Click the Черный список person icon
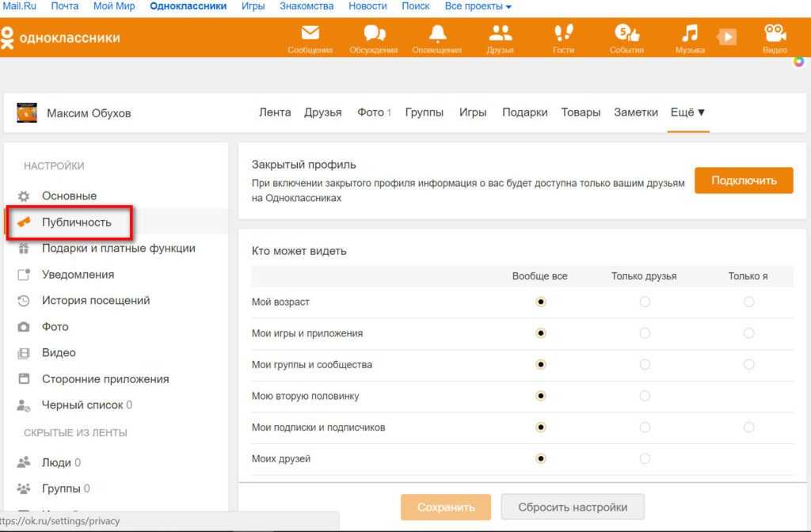The width and height of the screenshot is (811, 532). coord(24,405)
